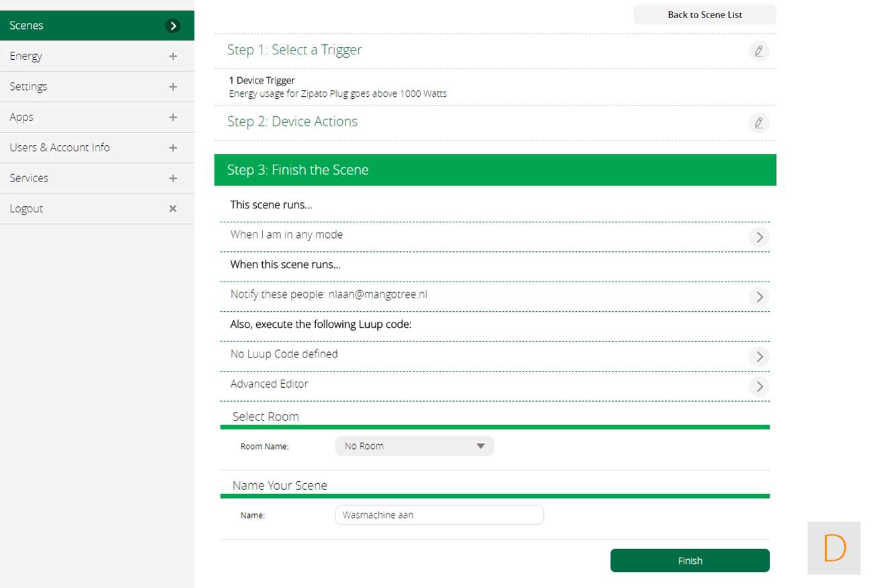Viewport: 874px width, 588px height.
Task: Click the scene Name input field
Action: (x=439, y=515)
